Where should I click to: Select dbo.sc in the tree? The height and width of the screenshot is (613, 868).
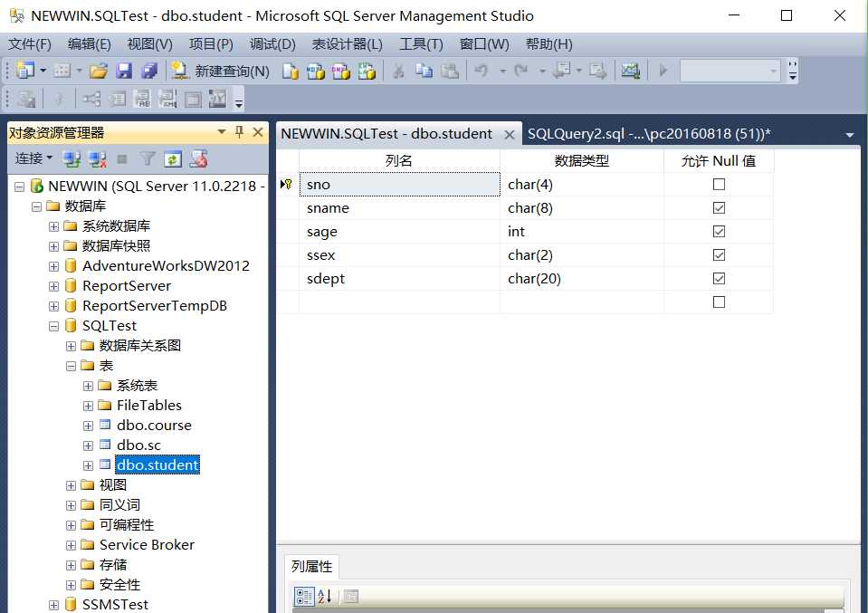coord(138,445)
